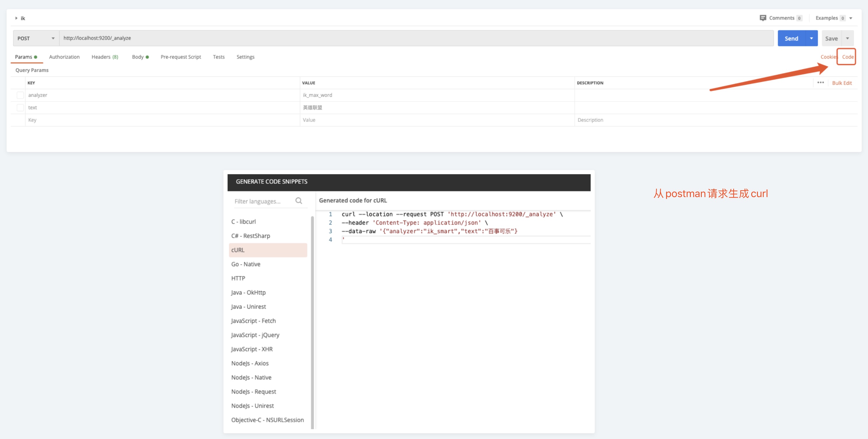Open the Save button dropdown arrow
This screenshot has height=439, width=868.
(847, 38)
